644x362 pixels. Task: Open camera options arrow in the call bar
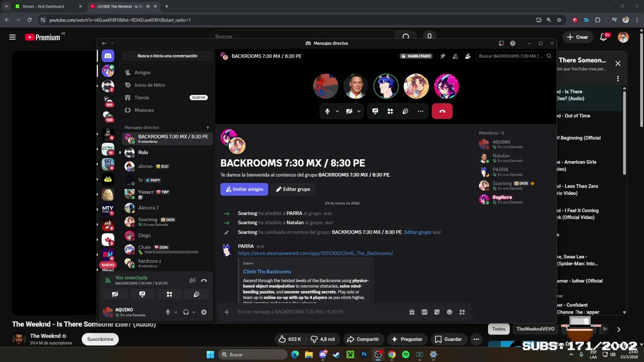coord(359,111)
